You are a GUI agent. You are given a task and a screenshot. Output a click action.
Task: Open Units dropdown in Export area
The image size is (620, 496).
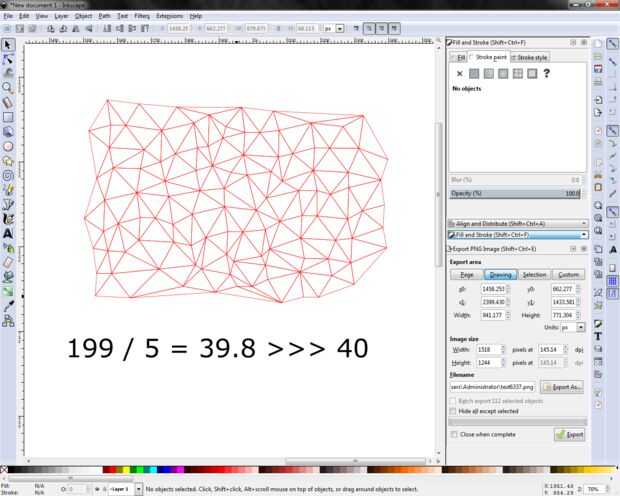(x=580, y=328)
